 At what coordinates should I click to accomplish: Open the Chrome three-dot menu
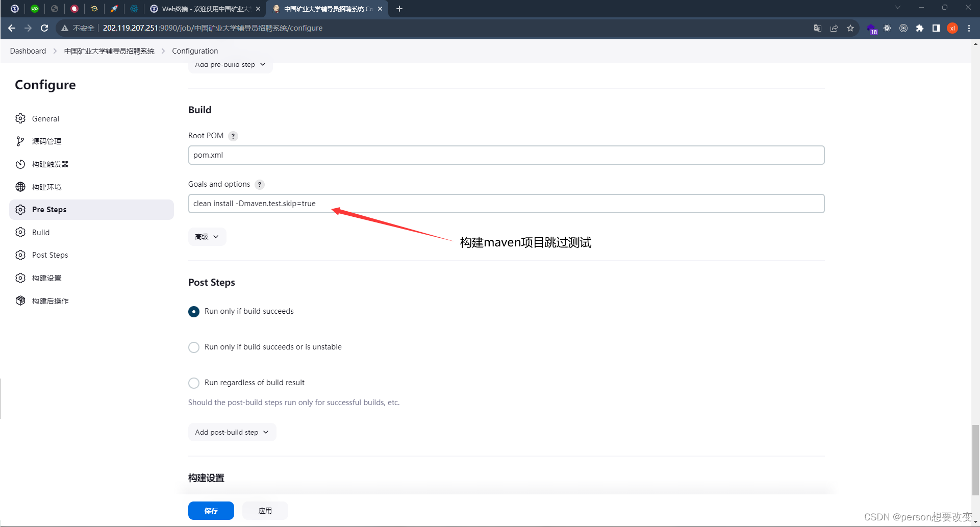(x=969, y=28)
